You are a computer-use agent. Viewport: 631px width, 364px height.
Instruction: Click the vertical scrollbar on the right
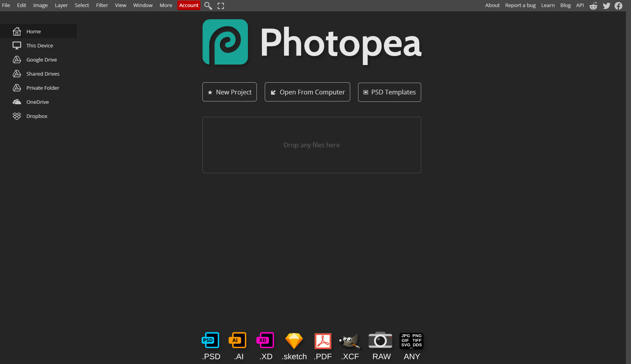coord(628,182)
